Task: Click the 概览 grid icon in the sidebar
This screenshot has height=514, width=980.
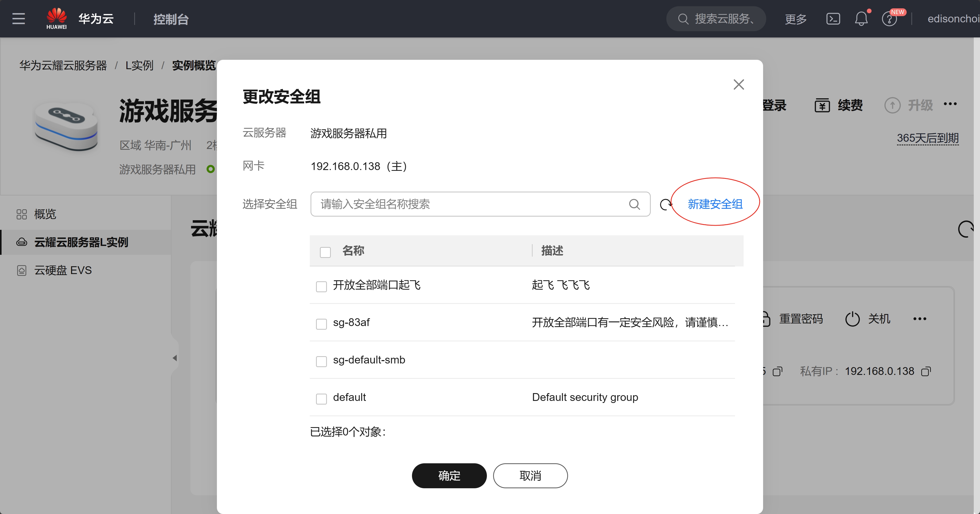Action: coord(22,214)
